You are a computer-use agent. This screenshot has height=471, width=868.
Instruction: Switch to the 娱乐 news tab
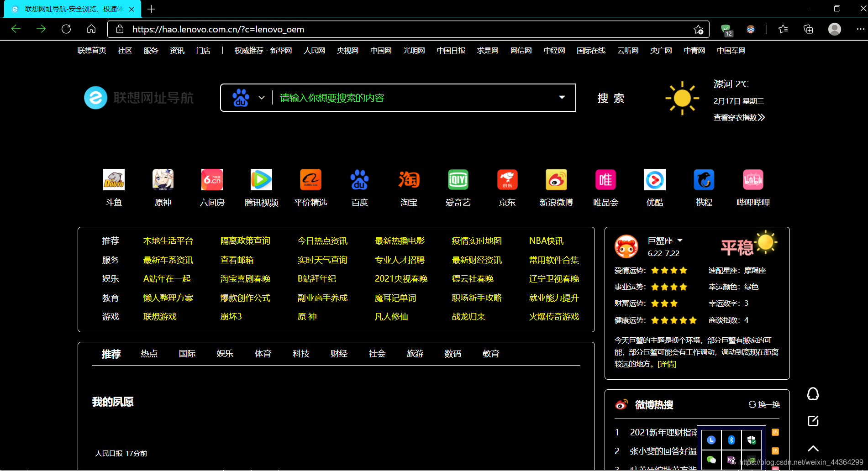coord(225,354)
